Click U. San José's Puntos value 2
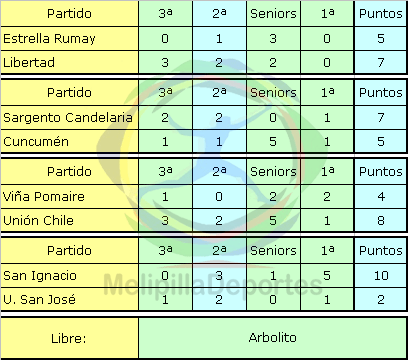This screenshot has width=408, height=360. coord(381,300)
